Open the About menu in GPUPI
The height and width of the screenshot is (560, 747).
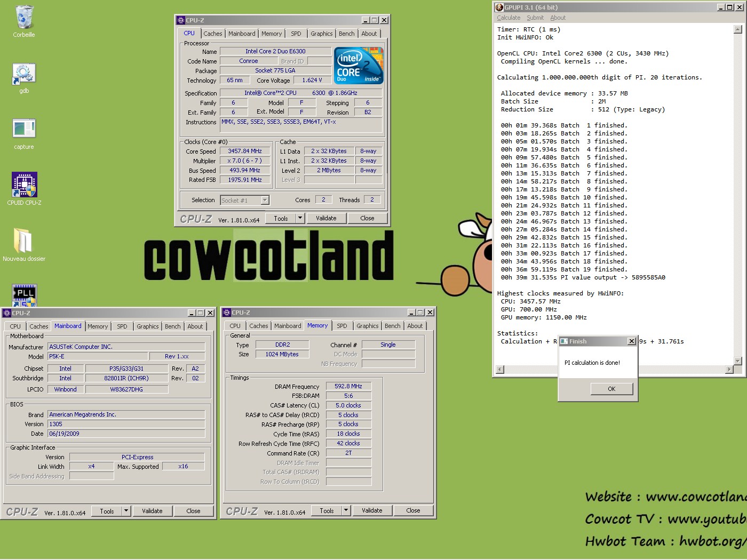coord(558,18)
